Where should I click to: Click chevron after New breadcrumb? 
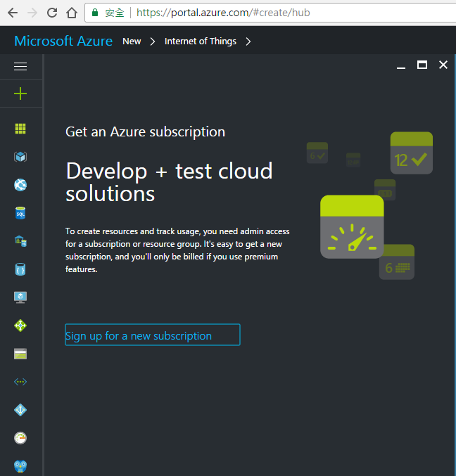coord(153,41)
